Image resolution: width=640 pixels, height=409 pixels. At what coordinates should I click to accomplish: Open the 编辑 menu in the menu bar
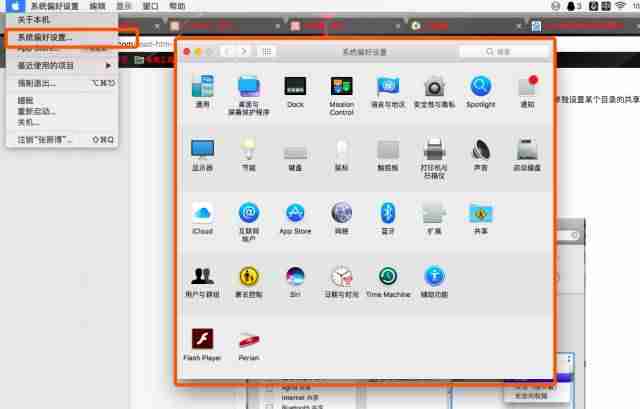97,6
